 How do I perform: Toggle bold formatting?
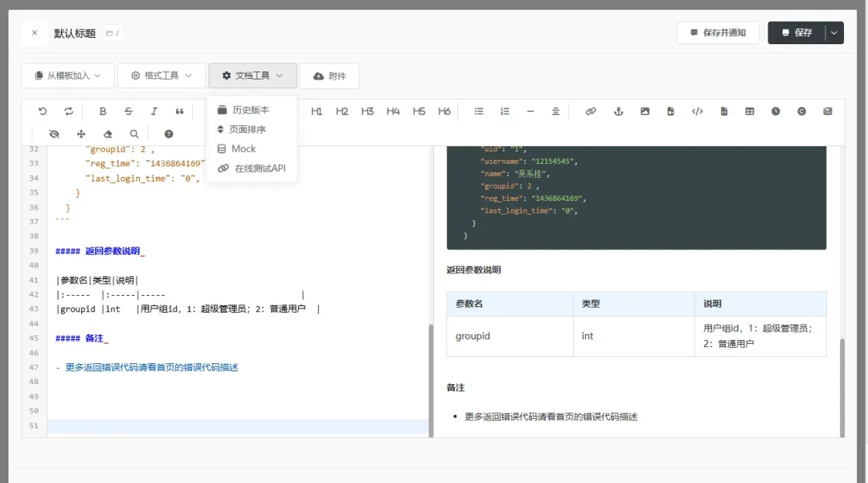coord(103,112)
